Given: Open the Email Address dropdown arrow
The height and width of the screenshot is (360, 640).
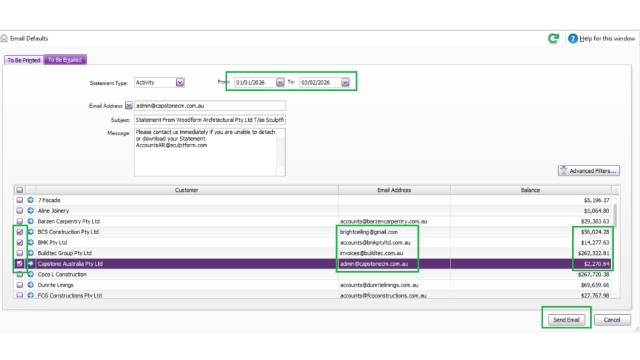Looking at the screenshot, I should click(129, 106).
